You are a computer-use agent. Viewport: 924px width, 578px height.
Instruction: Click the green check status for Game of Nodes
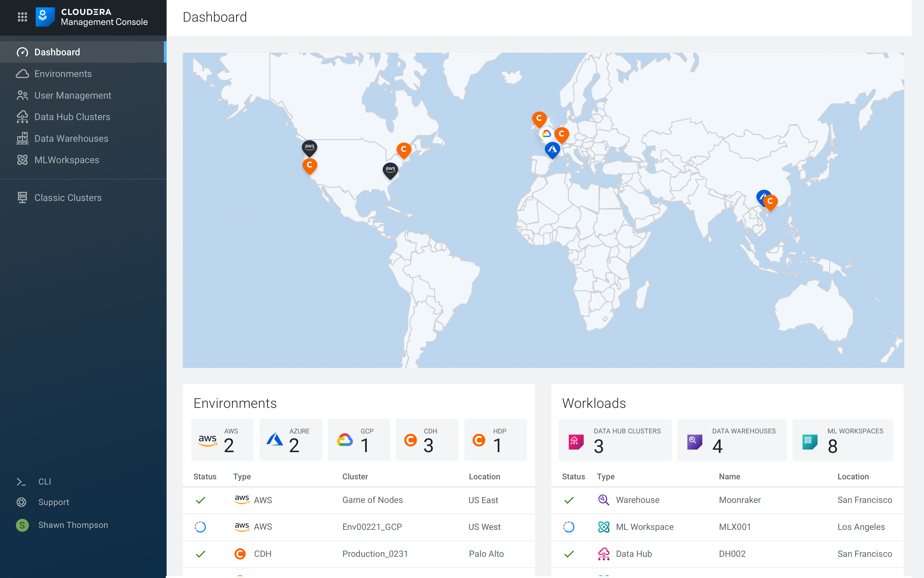pos(200,500)
